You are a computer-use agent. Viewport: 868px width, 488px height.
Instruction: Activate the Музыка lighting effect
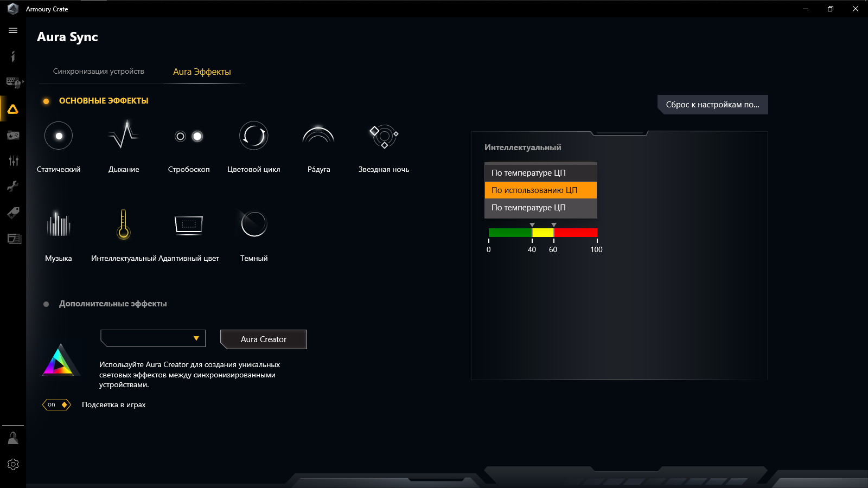(58, 224)
